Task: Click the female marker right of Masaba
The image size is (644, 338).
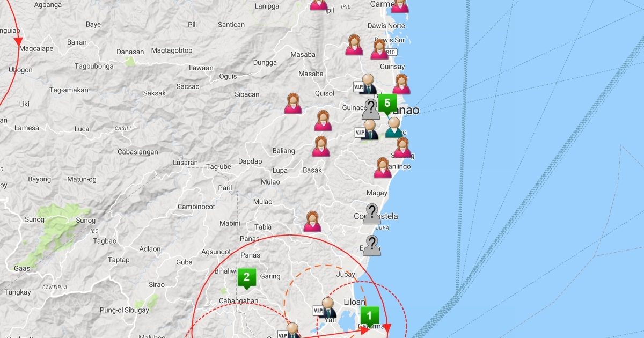Action: pos(354,45)
